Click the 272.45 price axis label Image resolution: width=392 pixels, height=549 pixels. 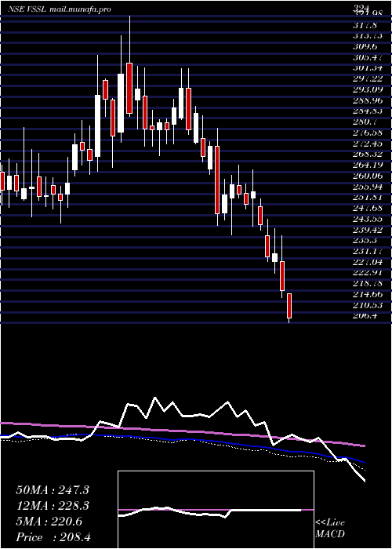coord(368,144)
